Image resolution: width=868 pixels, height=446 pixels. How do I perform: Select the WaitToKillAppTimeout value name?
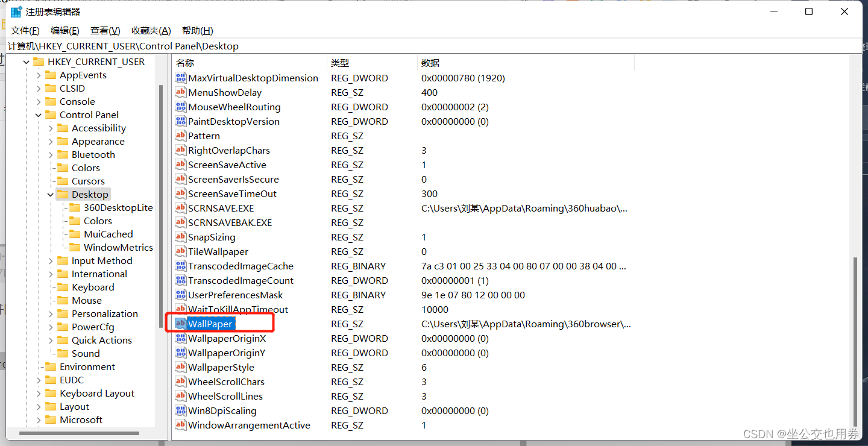(x=238, y=309)
